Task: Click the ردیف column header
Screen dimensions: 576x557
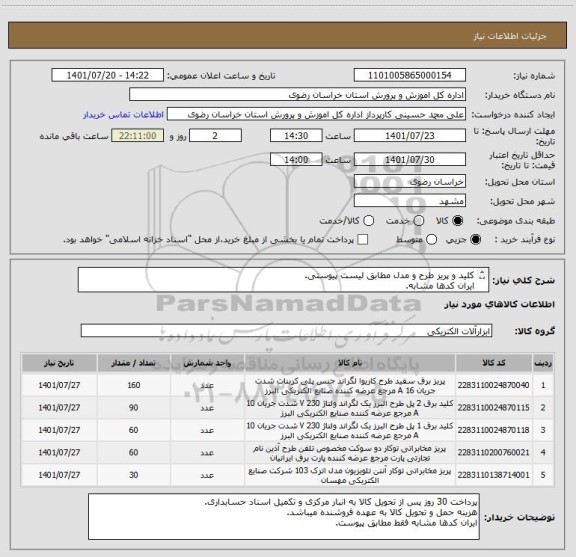Action: click(x=543, y=363)
